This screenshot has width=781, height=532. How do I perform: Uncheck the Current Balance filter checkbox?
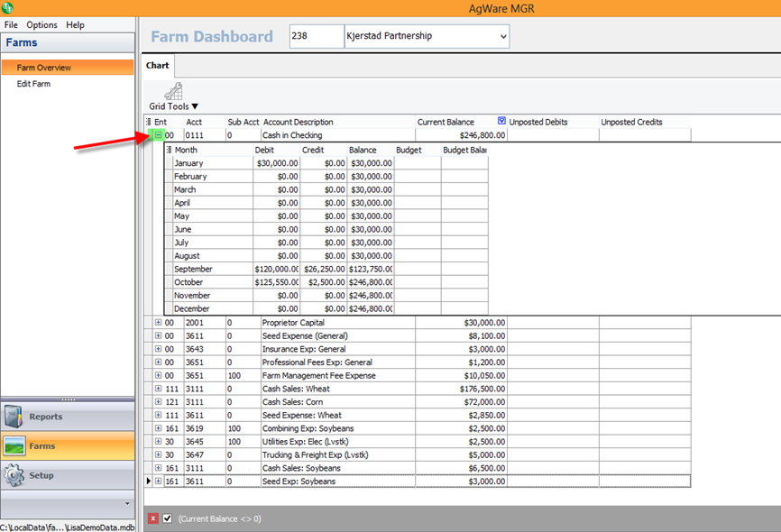point(167,518)
